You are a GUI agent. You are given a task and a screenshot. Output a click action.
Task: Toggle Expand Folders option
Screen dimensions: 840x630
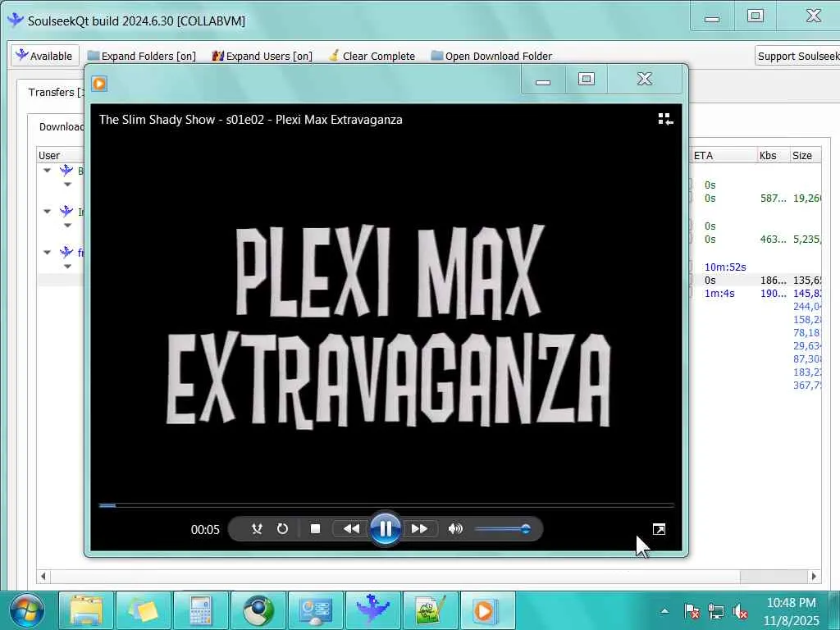click(x=141, y=56)
